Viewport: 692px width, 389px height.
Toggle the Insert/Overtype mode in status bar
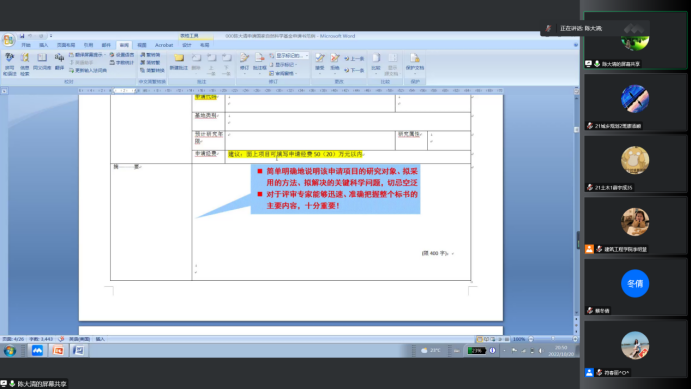tap(100, 339)
